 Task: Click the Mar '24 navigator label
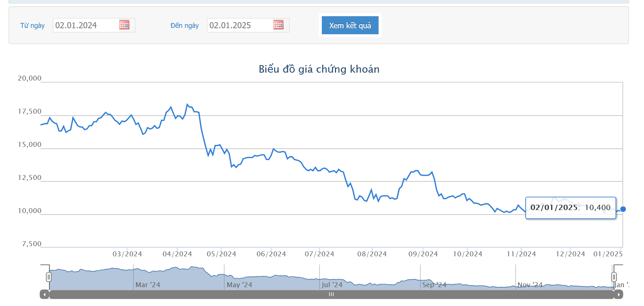[148, 285]
